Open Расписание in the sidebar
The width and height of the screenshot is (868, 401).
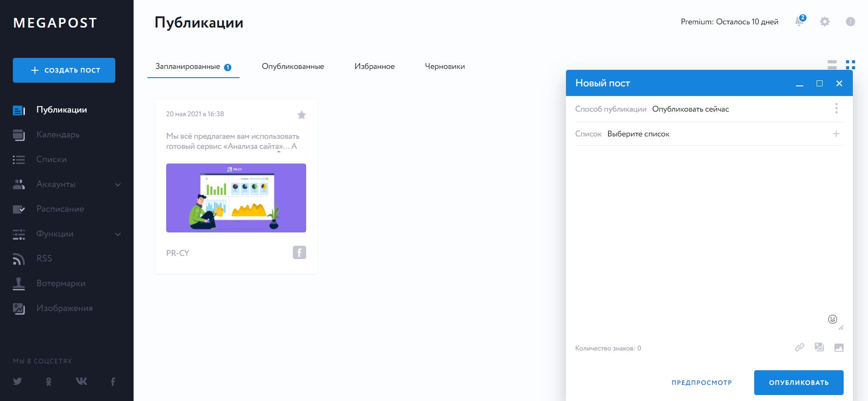click(x=60, y=209)
